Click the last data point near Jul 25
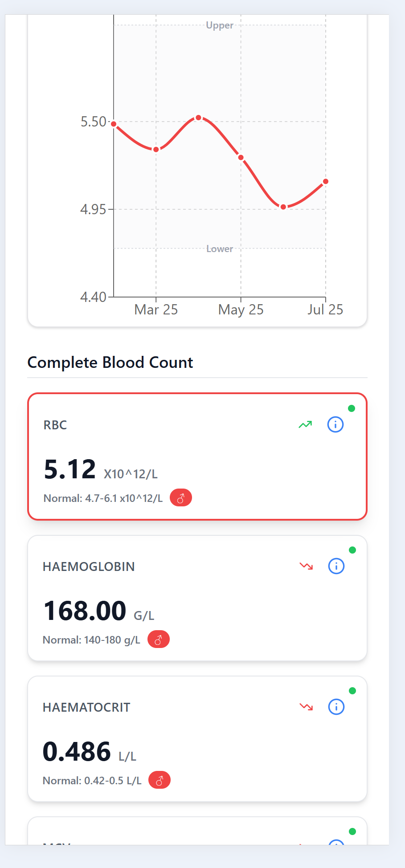This screenshot has width=405, height=868. (x=326, y=181)
